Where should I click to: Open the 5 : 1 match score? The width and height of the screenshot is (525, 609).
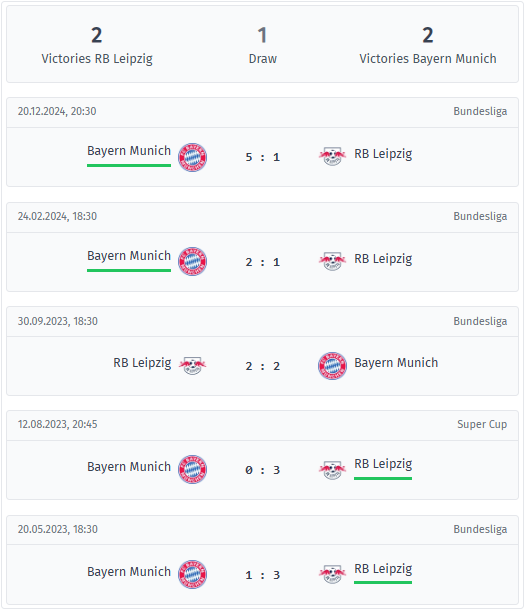point(262,157)
